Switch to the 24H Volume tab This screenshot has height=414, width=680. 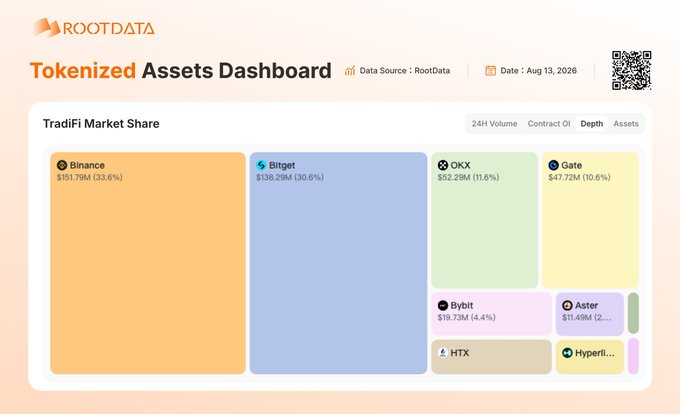click(x=494, y=124)
